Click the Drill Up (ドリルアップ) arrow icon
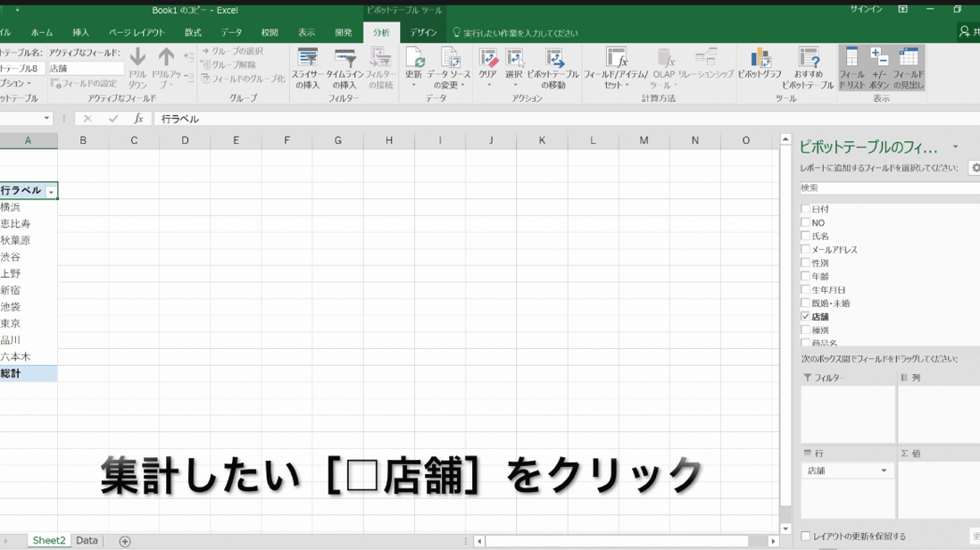Screen dimensions: 980x550 click(x=166, y=58)
